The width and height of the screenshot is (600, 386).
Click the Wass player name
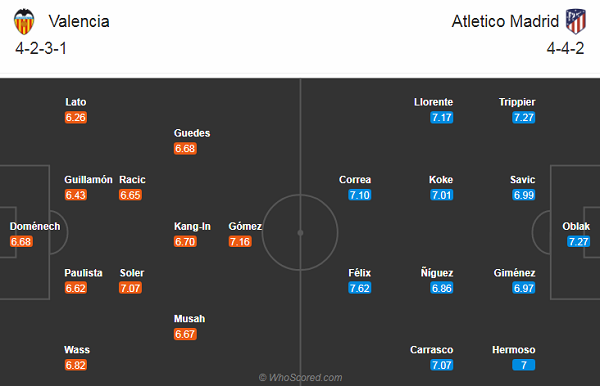77,350
